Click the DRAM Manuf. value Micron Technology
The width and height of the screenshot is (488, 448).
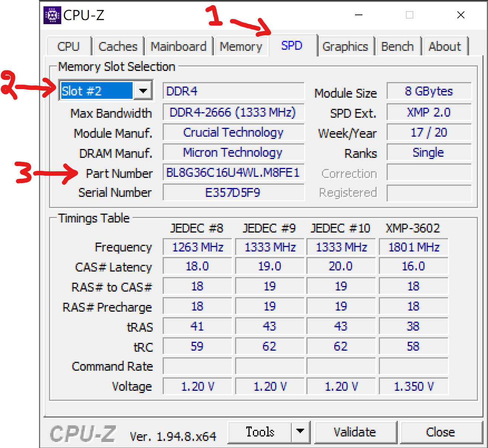click(x=234, y=153)
